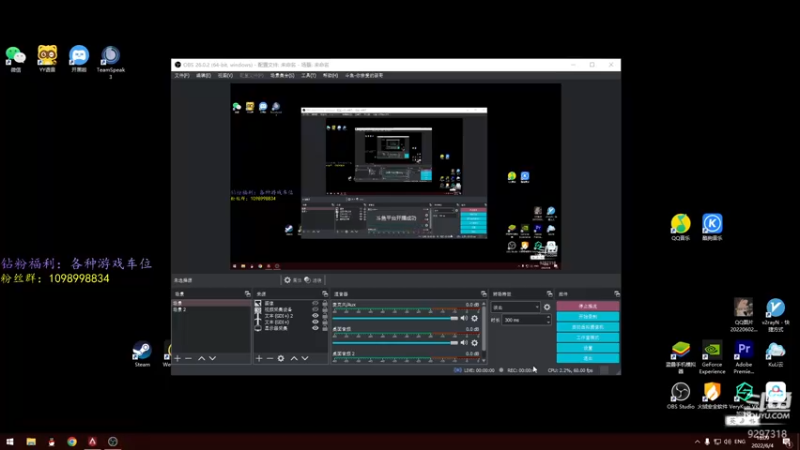Open the 帮助(H) menu
This screenshot has height=450, width=800.
330,76
